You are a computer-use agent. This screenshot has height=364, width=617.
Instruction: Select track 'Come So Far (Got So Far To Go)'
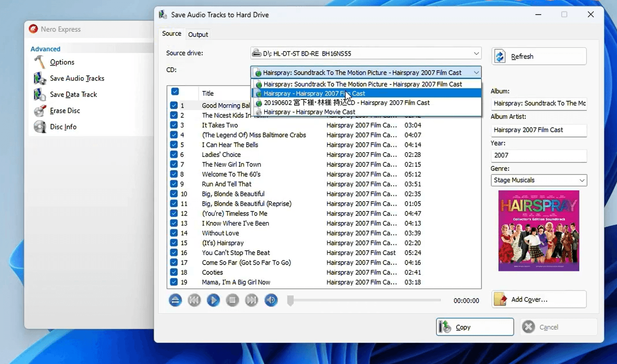pos(246,263)
